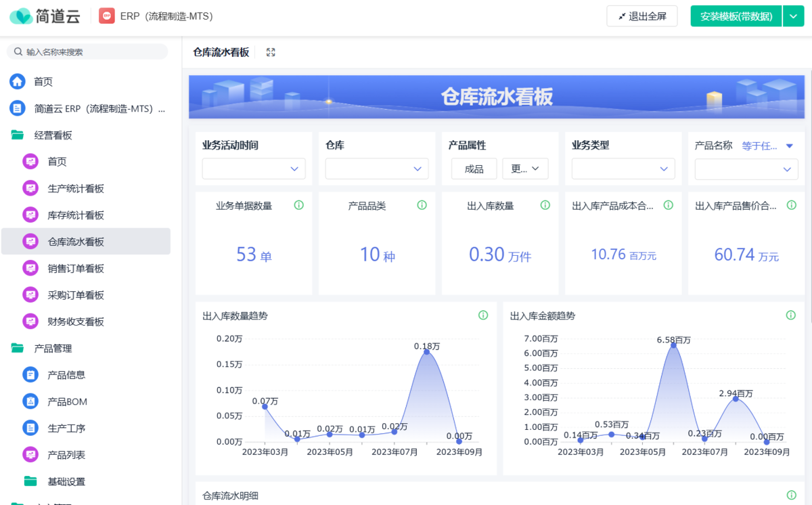This screenshot has width=812, height=505.
Task: Click the 安装模板(带数据) button
Action: pyautogui.click(x=736, y=16)
